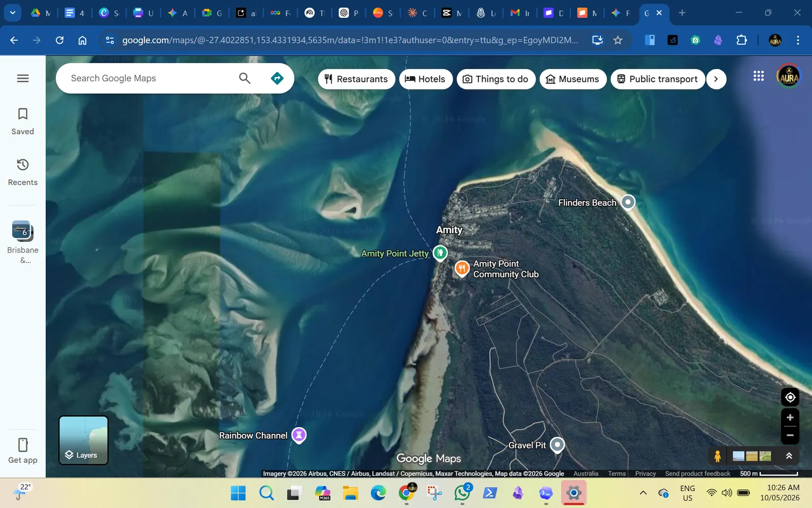This screenshot has height=508, width=812.
Task: Zoom in on the map
Action: coord(790,418)
